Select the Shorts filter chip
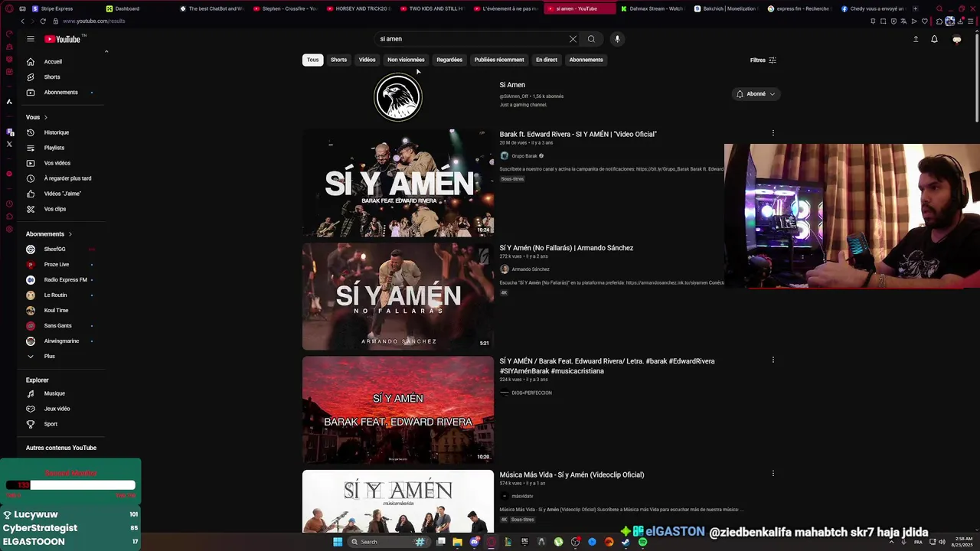This screenshot has height=551, width=980. coord(339,60)
